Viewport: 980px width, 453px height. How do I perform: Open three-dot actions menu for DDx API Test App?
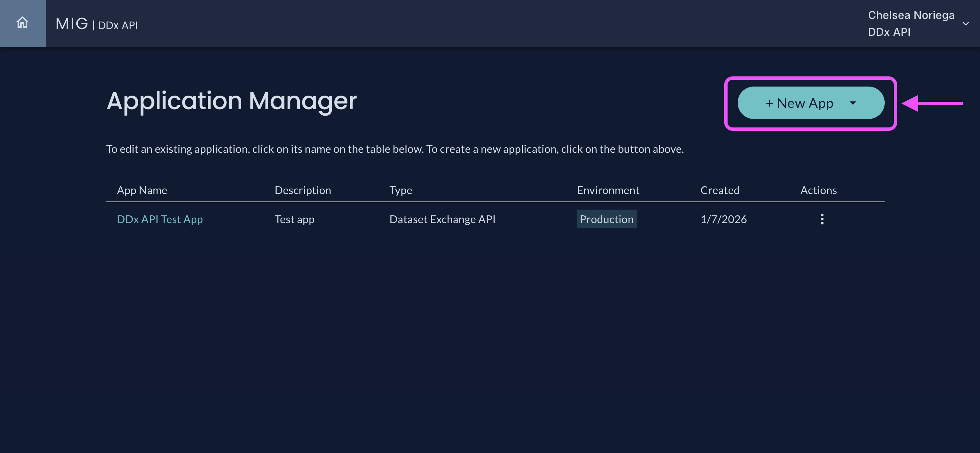coord(822,219)
